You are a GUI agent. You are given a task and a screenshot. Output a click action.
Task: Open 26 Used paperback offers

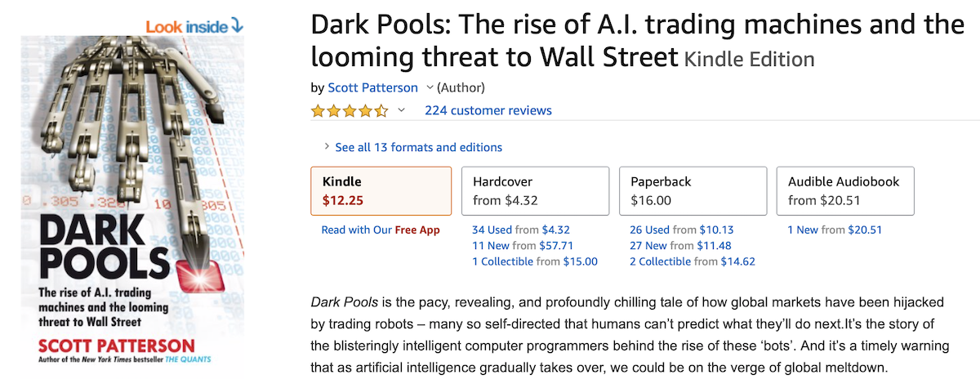[650, 230]
